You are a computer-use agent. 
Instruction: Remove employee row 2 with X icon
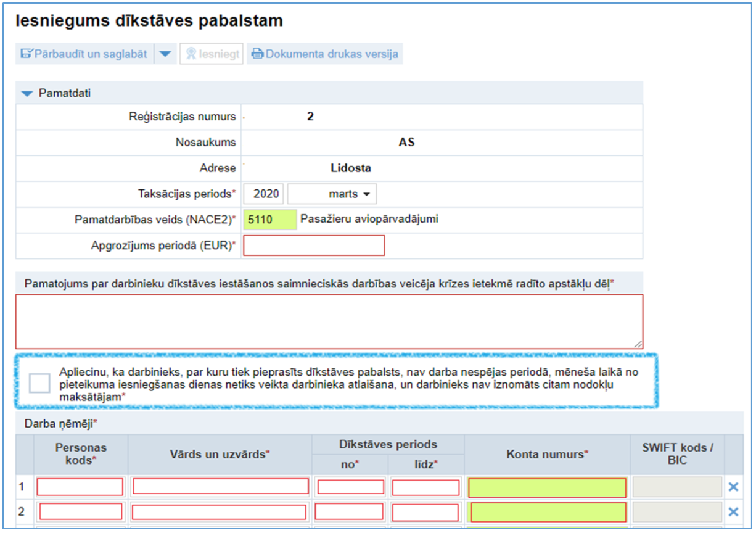pyautogui.click(x=733, y=512)
